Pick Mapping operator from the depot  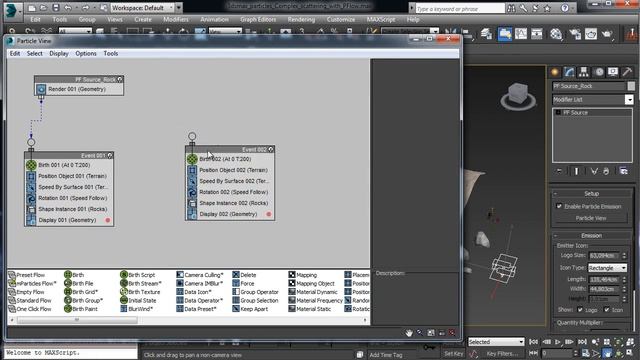[302, 275]
